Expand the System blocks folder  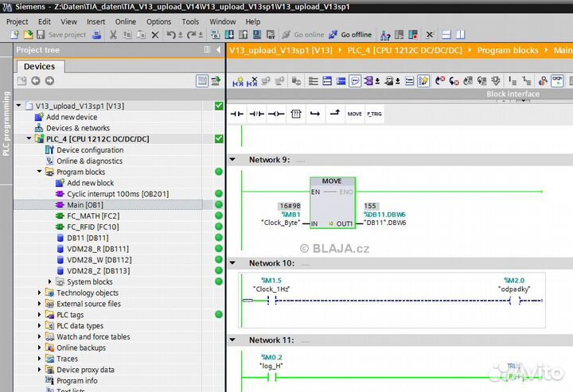point(50,281)
